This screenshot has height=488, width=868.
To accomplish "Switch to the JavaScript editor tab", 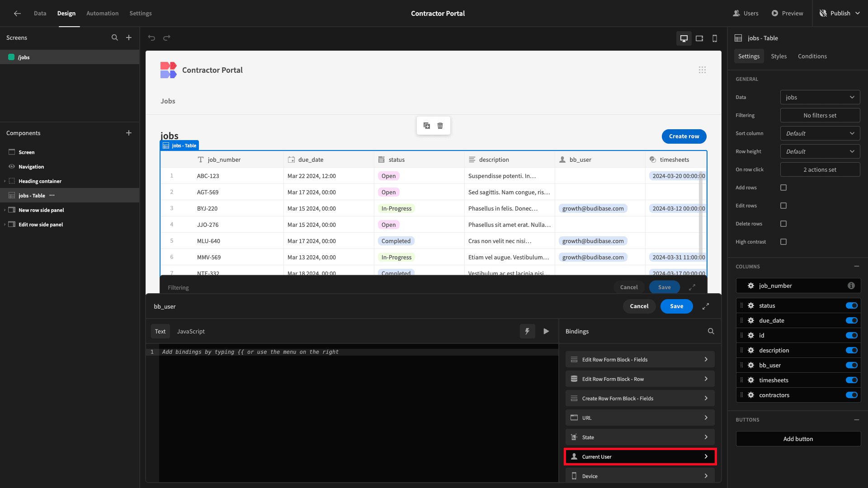I will tap(191, 331).
